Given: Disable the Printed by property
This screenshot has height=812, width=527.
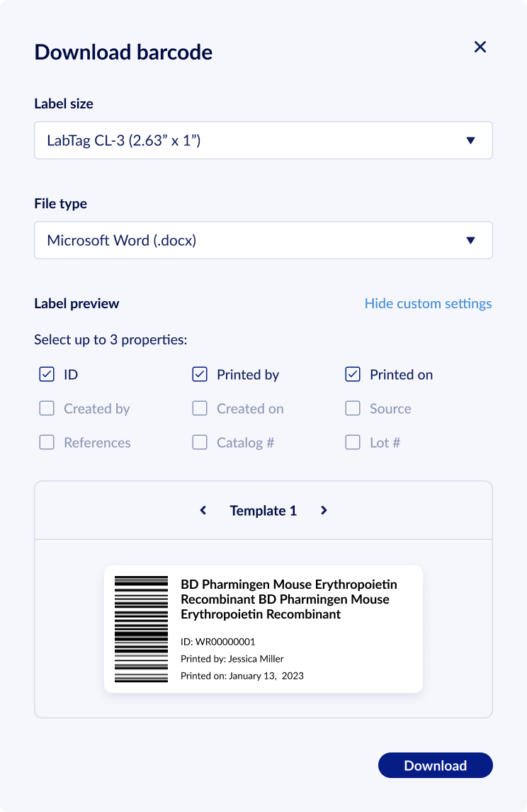Looking at the screenshot, I should coord(200,374).
